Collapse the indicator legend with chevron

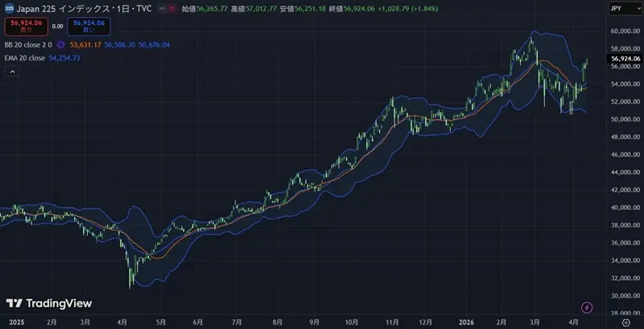[13, 72]
